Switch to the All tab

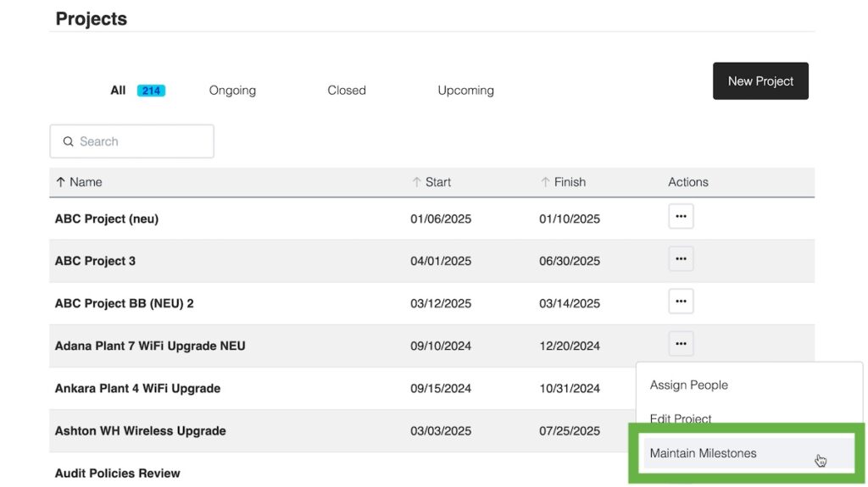tap(118, 91)
